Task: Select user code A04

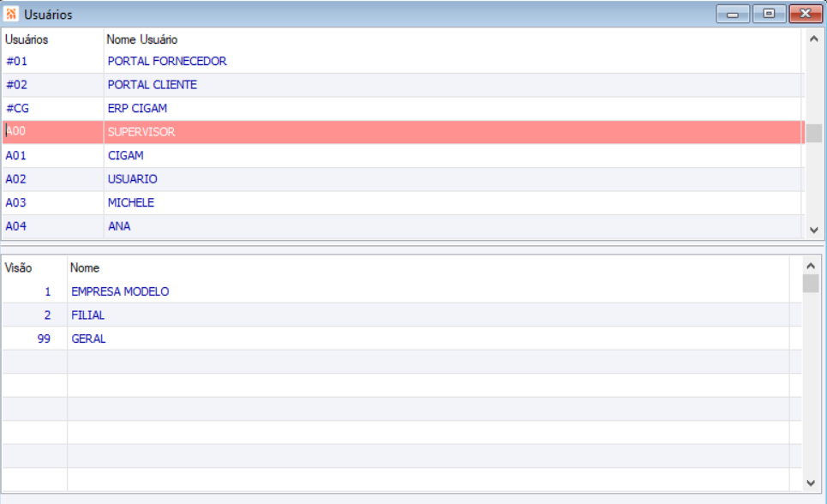Action: pos(15,226)
